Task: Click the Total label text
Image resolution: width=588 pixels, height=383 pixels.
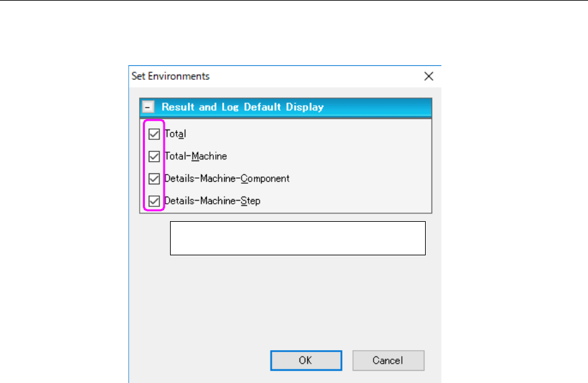Action: 175,134
